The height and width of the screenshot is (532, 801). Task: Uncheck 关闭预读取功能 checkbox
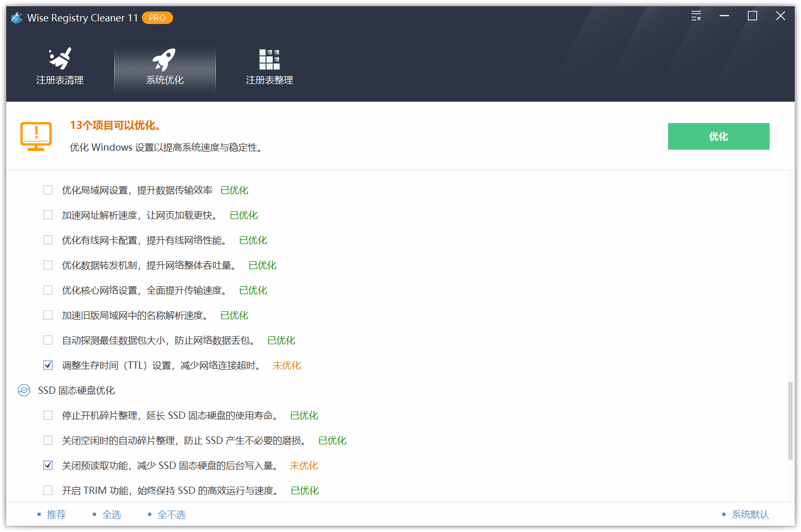coord(48,465)
